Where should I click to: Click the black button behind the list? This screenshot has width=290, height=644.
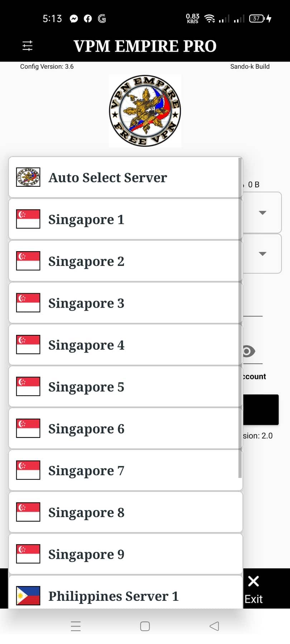(261, 410)
